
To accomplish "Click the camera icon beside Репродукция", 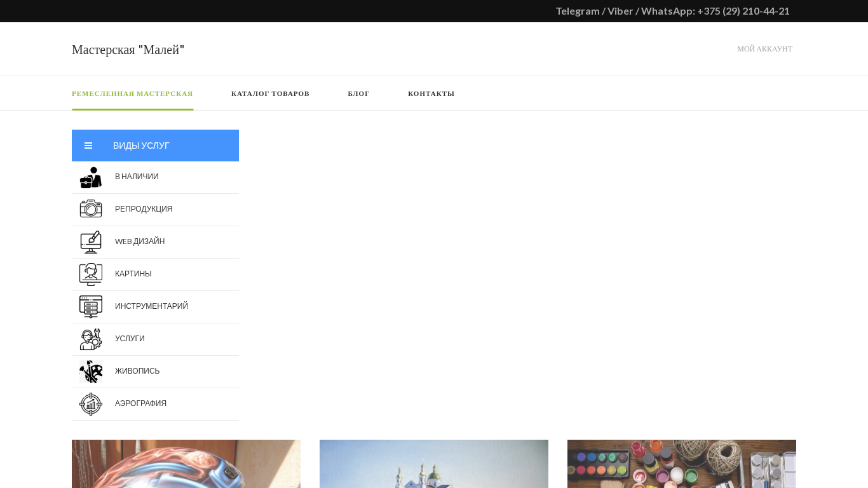I will (91, 210).
